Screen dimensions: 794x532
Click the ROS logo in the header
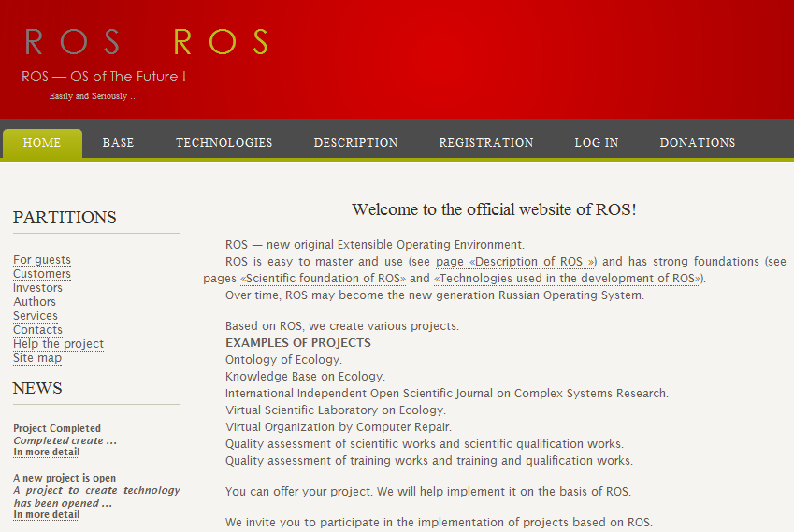coord(145,42)
